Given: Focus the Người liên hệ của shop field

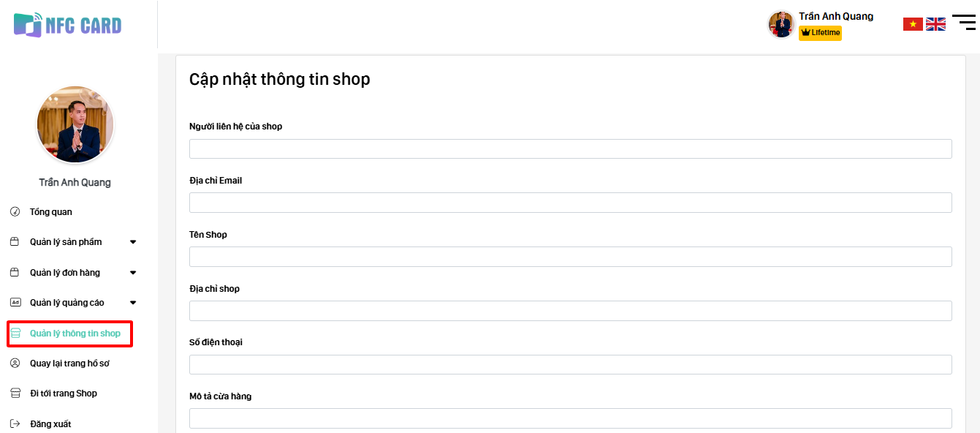Looking at the screenshot, I should tap(570, 148).
